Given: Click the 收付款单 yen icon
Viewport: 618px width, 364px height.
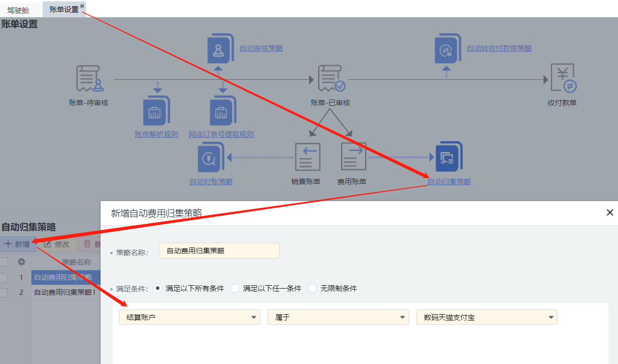Looking at the screenshot, I should tap(563, 78).
